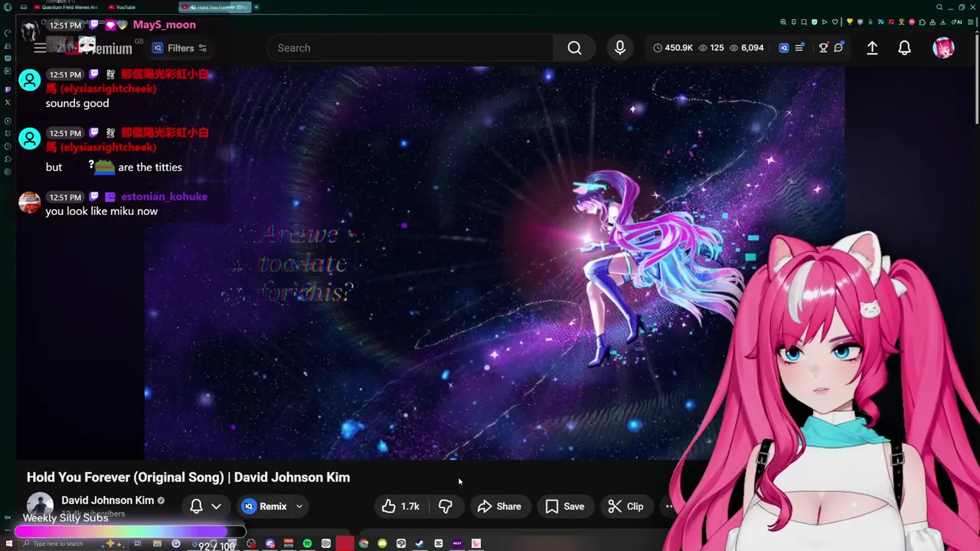
Task: Click the magnifier search submit button
Action: 574,48
